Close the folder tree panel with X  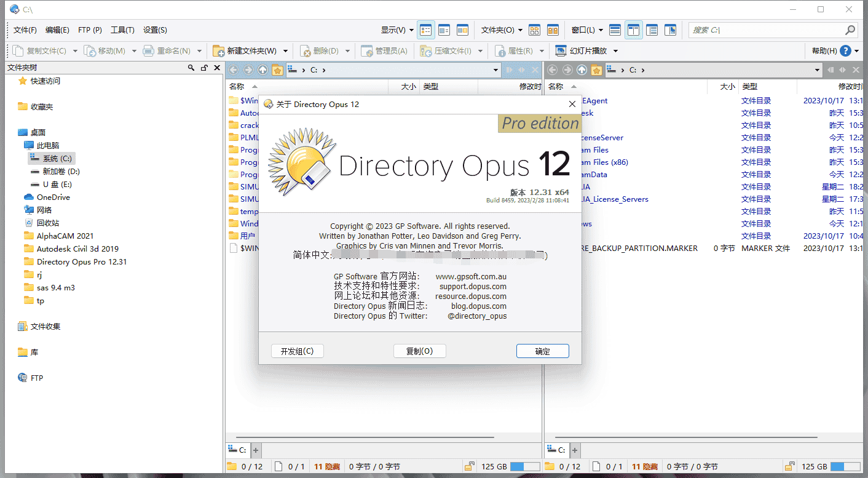tap(217, 68)
